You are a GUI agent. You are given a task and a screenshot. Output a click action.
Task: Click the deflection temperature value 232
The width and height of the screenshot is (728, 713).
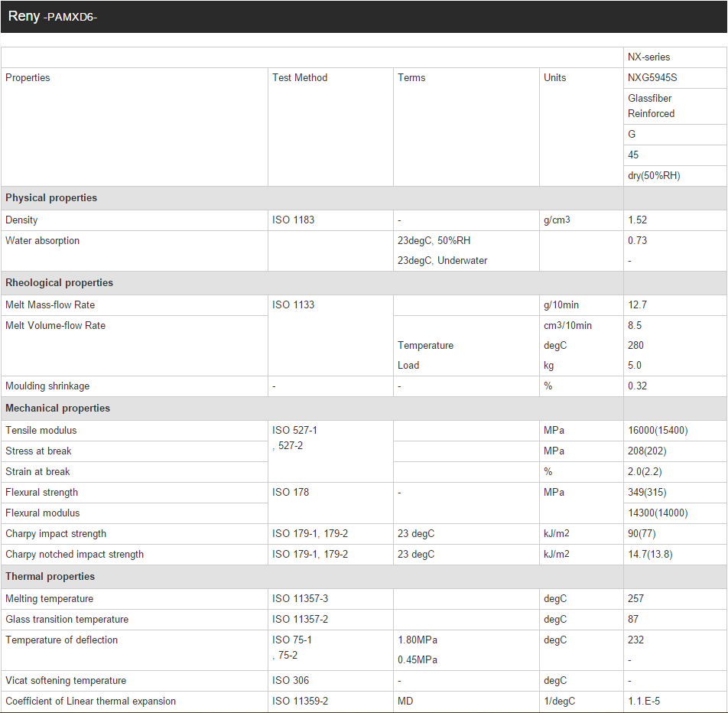click(635, 640)
